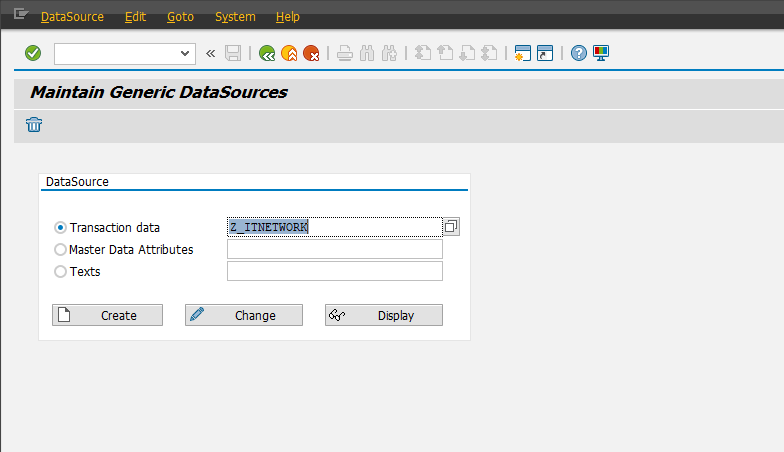Select the Transaction data radio button
Image resolution: width=784 pixels, height=452 pixels.
pyautogui.click(x=61, y=228)
